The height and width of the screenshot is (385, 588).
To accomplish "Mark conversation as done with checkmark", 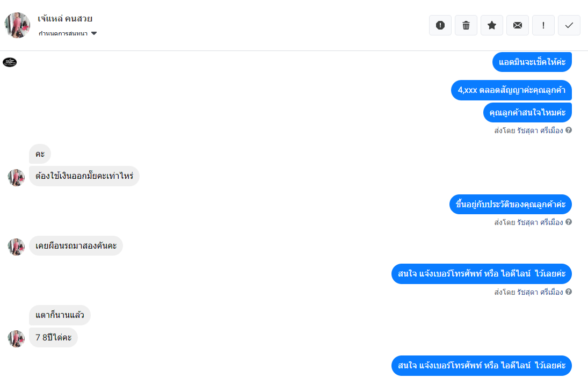I will coord(569,25).
